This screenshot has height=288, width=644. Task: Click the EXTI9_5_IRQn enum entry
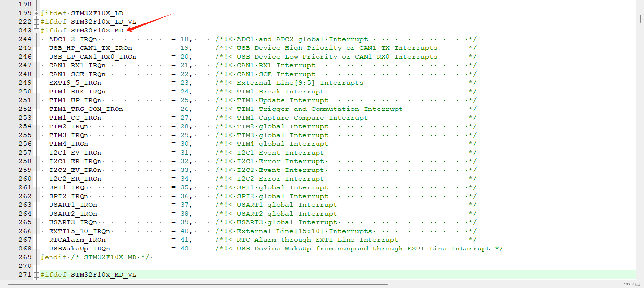(x=75, y=83)
